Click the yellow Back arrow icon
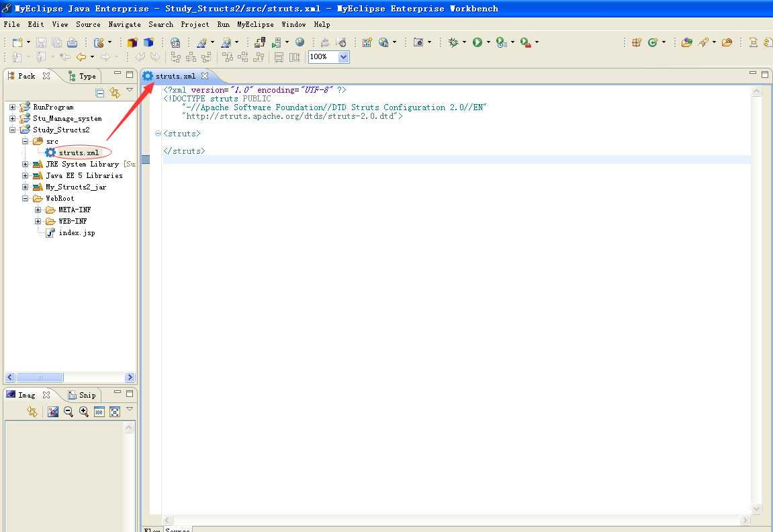Image resolution: width=773 pixels, height=532 pixels. pos(81,57)
